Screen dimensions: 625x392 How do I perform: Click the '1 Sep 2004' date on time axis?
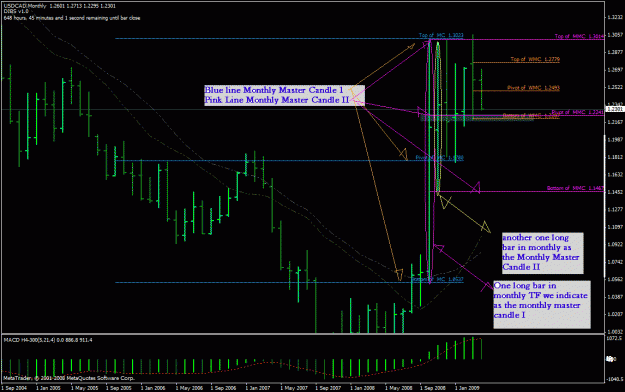click(x=14, y=388)
